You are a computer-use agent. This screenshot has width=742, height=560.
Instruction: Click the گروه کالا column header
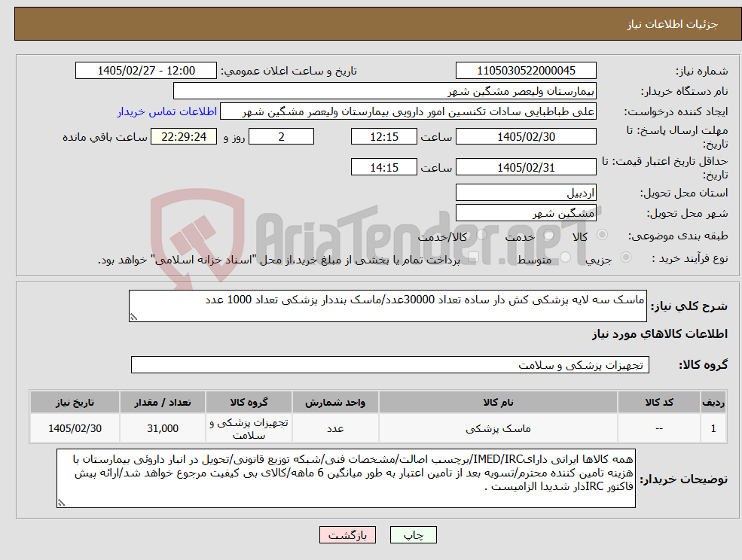coord(249,402)
